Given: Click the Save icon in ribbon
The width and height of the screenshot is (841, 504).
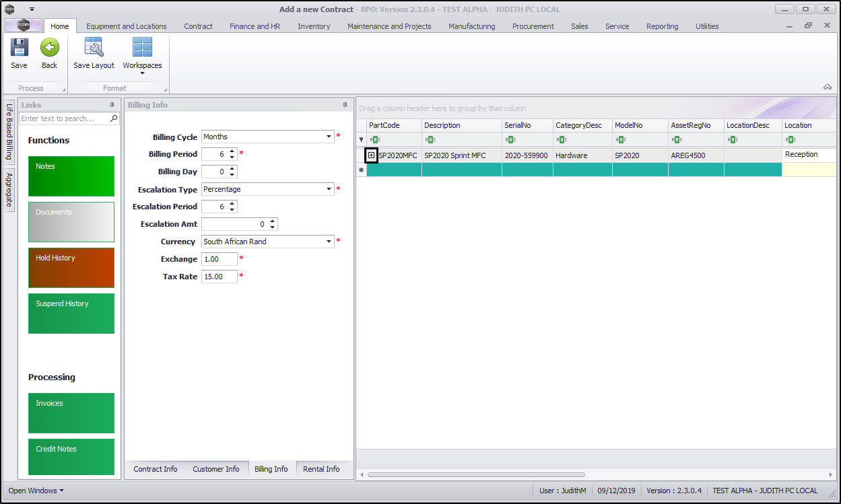Looking at the screenshot, I should [x=19, y=48].
